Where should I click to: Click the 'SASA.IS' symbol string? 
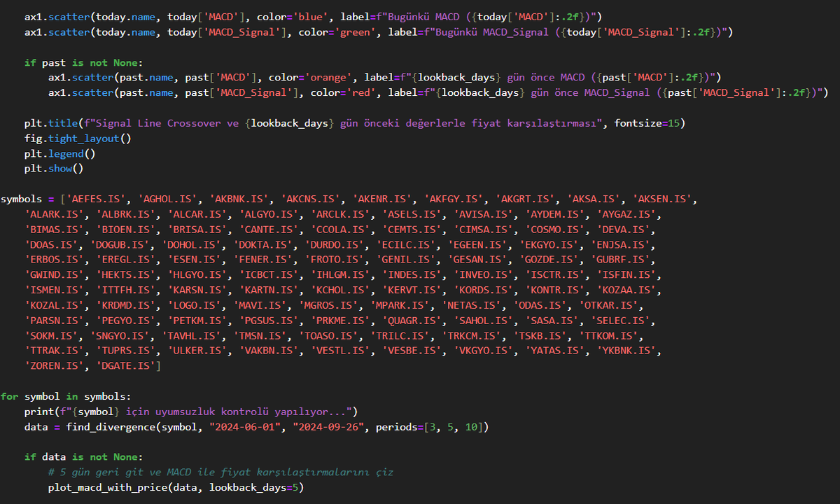(x=553, y=320)
